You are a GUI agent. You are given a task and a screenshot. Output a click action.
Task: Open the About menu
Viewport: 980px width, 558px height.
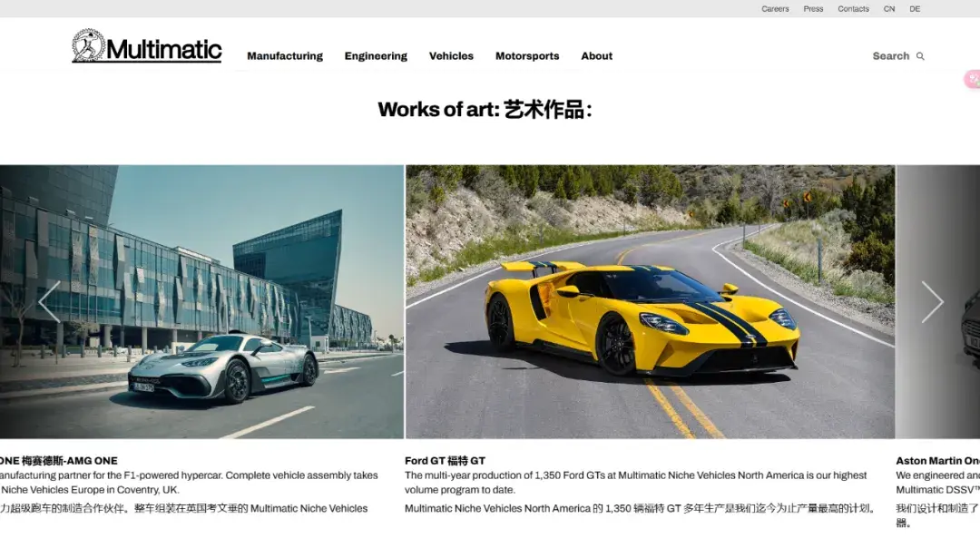click(596, 56)
